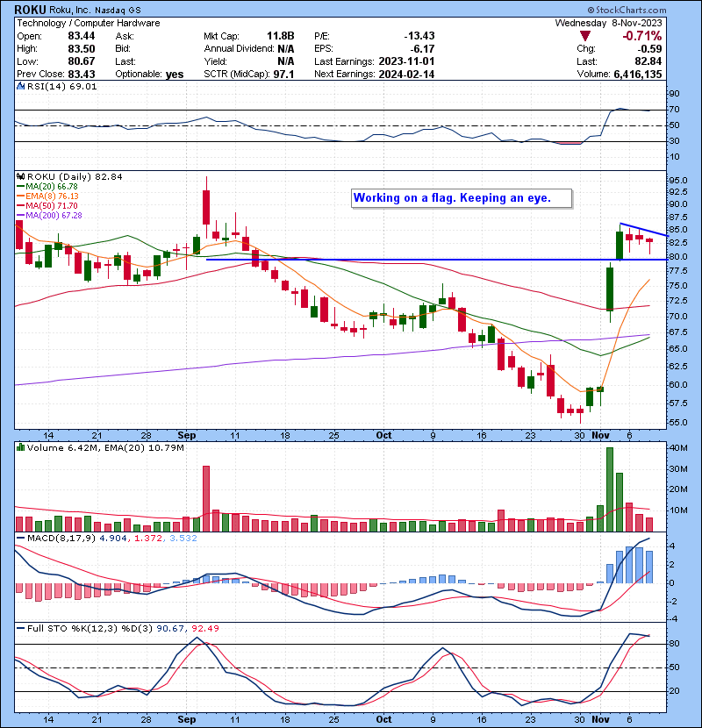
Task: Click the tallest green volume bar in November
Action: [x=610, y=489]
